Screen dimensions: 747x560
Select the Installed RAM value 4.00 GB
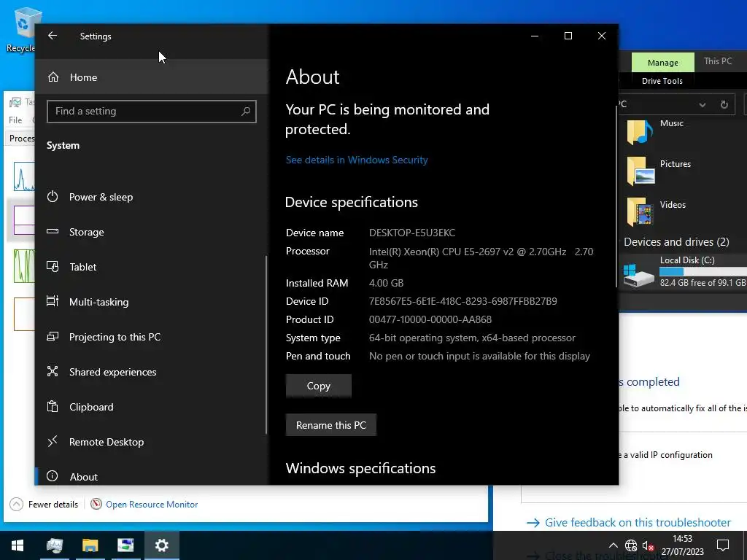click(x=387, y=283)
